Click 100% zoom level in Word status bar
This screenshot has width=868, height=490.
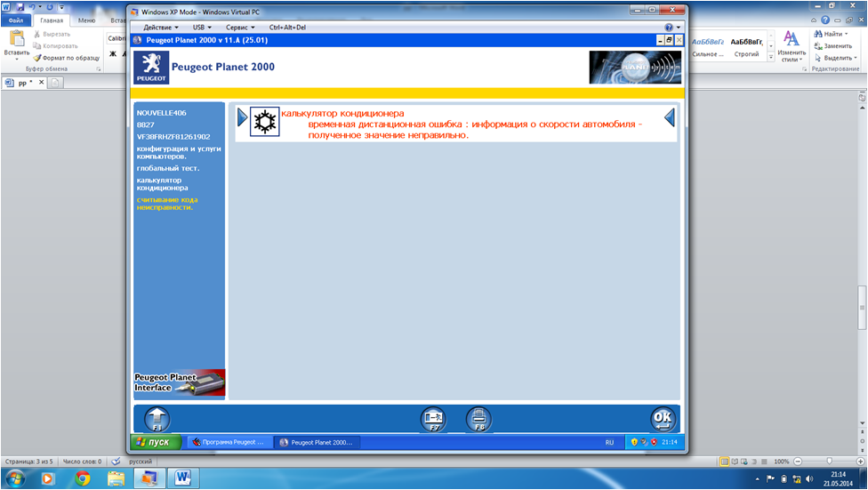781,462
